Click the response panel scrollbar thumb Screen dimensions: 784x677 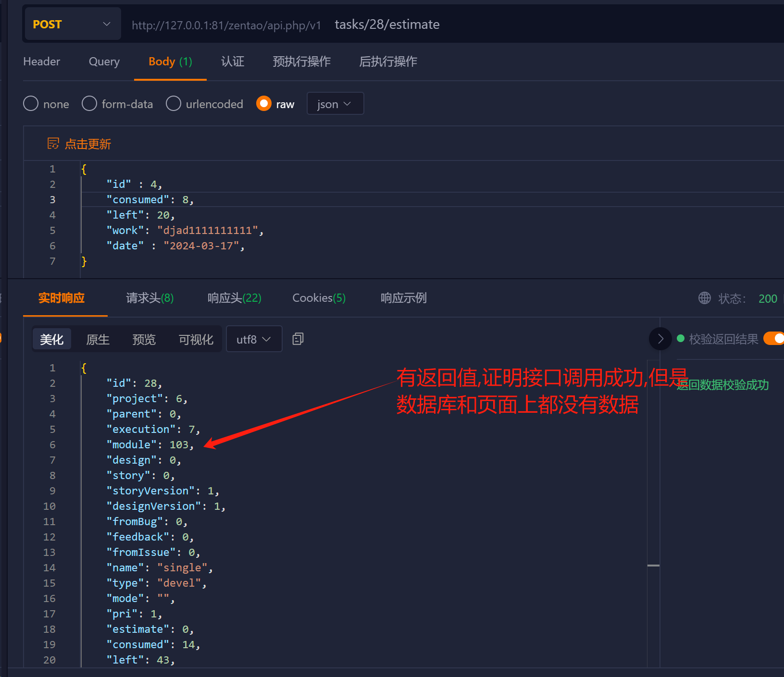[x=653, y=566]
